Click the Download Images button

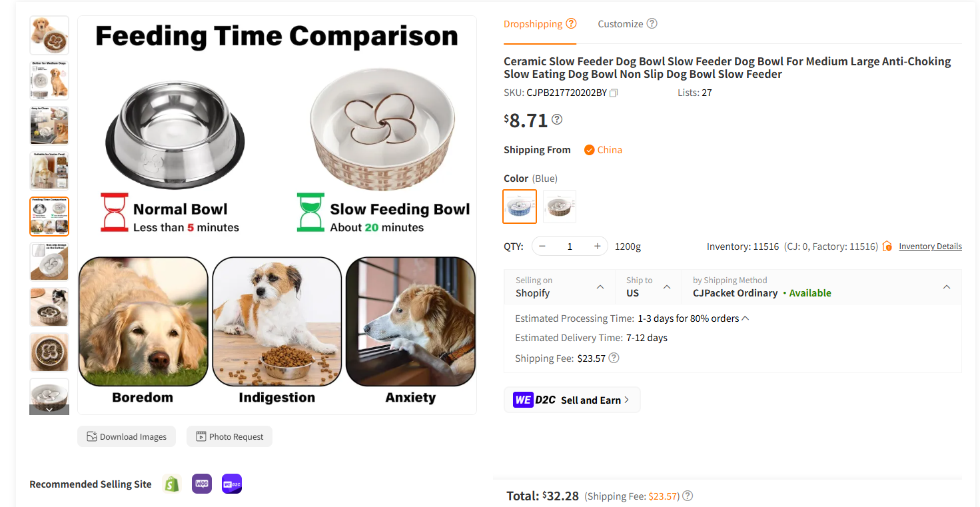click(x=127, y=436)
